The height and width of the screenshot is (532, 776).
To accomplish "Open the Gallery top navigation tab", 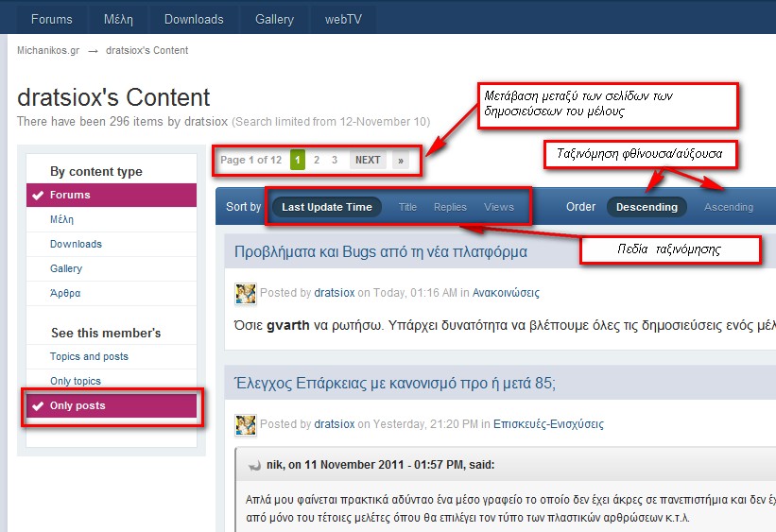I will tap(274, 19).
